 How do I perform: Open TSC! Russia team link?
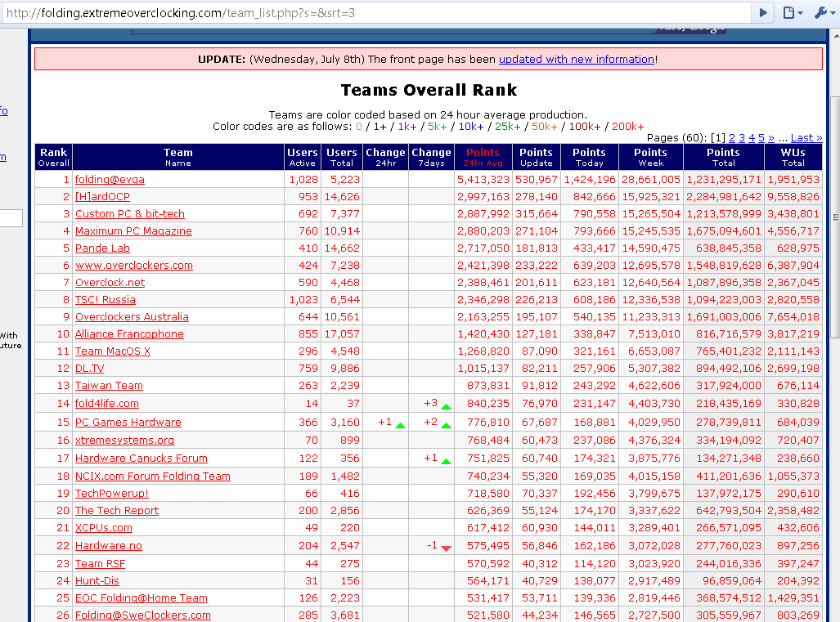click(105, 300)
